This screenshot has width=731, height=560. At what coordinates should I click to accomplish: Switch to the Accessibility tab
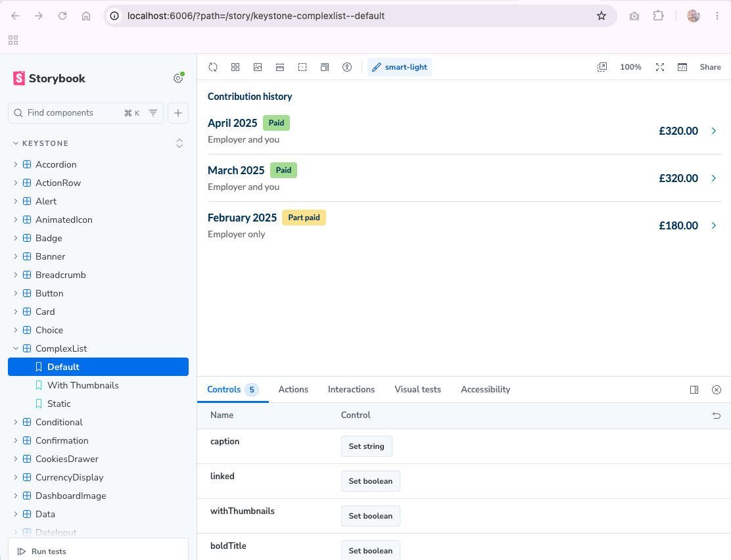485,390
